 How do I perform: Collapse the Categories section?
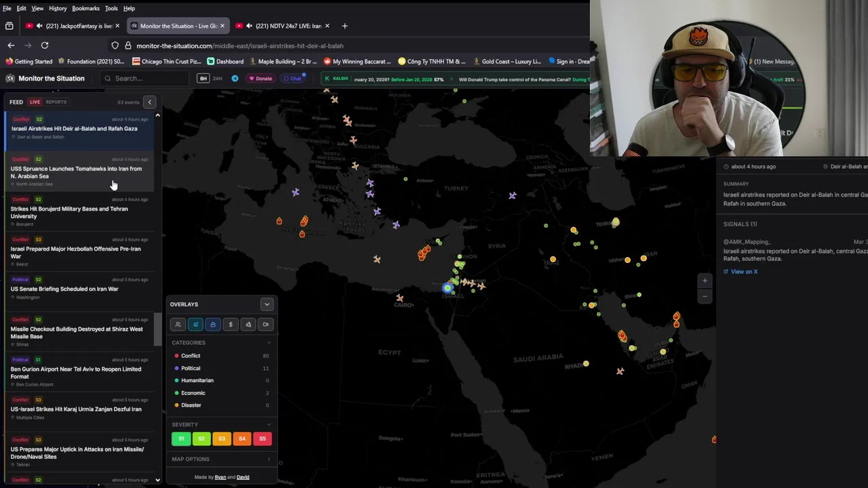coord(269,343)
